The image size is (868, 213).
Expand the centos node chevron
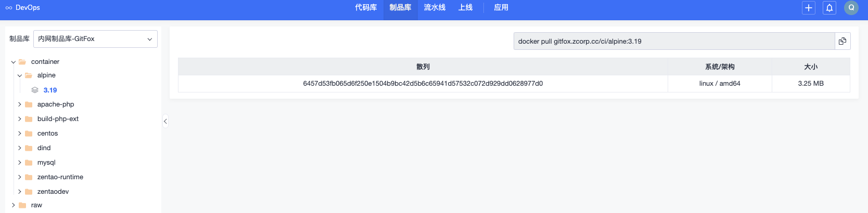(x=20, y=134)
